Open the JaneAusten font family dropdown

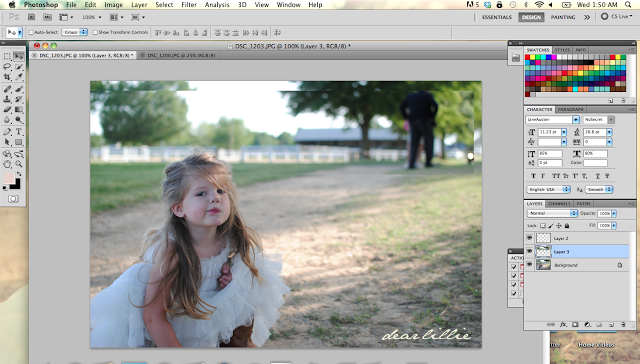[x=576, y=120]
